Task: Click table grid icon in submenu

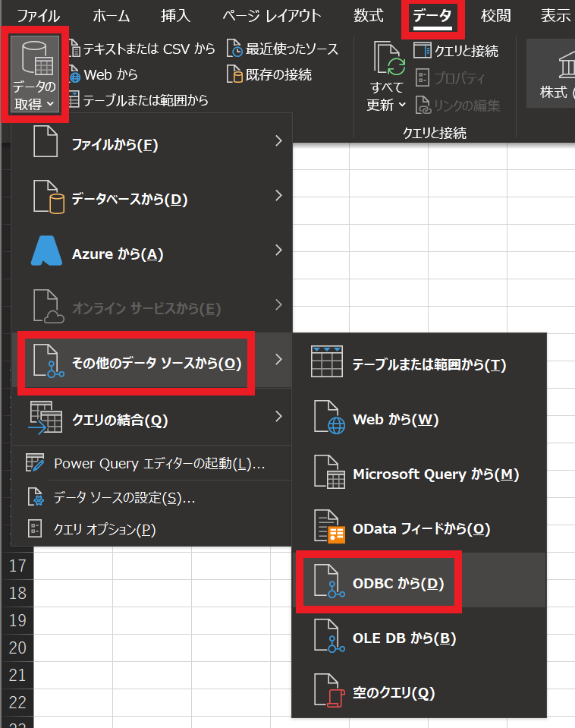Action: click(327, 361)
